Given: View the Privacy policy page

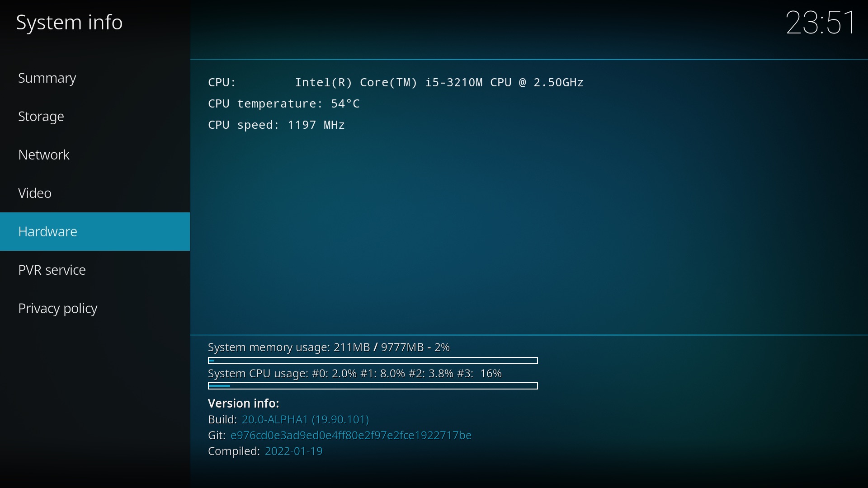Looking at the screenshot, I should pyautogui.click(x=58, y=309).
